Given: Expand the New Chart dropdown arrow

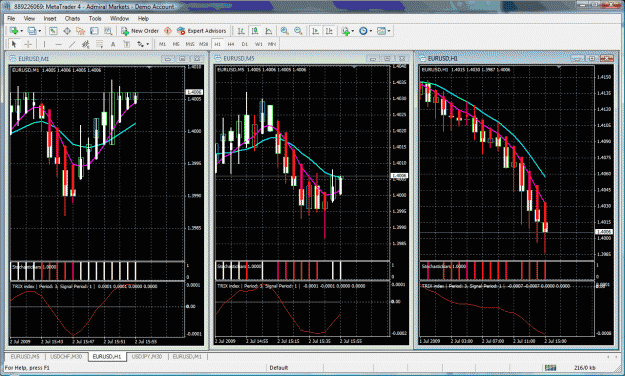Looking at the screenshot, I should (21, 31).
